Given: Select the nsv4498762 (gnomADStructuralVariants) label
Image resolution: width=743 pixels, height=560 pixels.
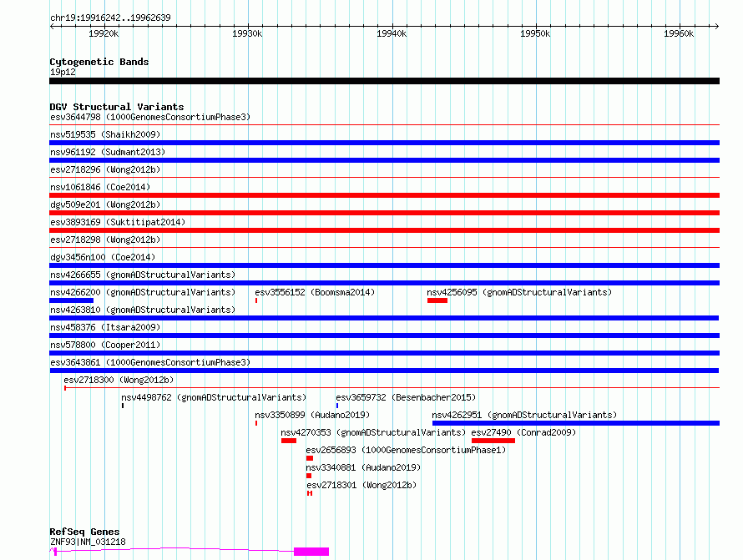Looking at the screenshot, I should pyautogui.click(x=214, y=397).
